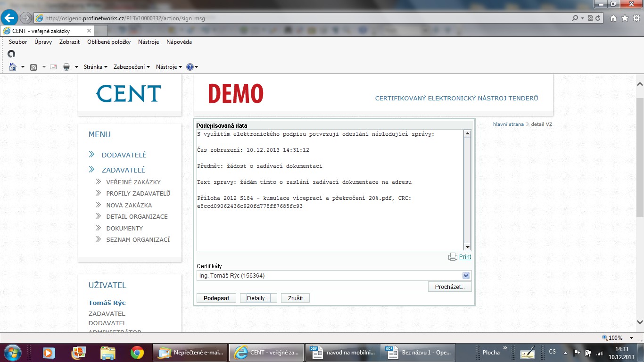Expand the printer dropdown arrow
The image size is (644, 362).
[x=76, y=67]
